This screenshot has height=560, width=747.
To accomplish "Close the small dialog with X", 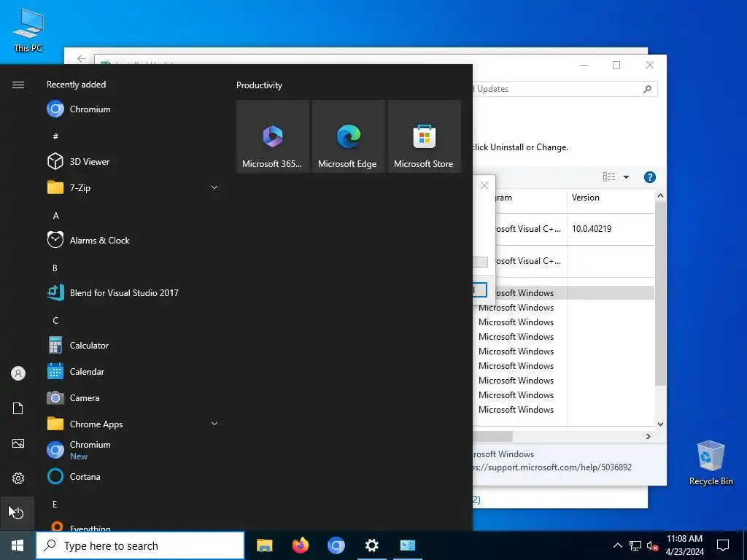I will (x=484, y=185).
